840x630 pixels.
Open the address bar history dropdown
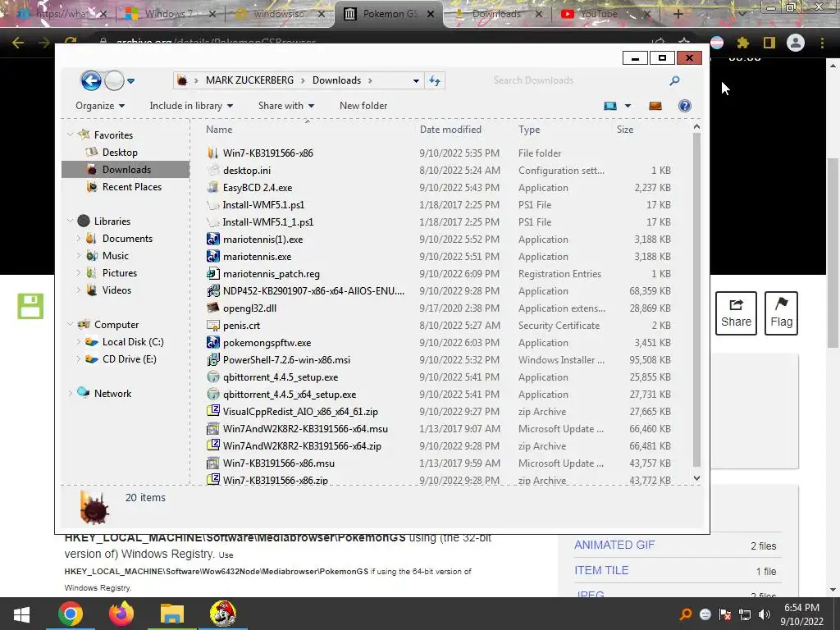coord(416,81)
